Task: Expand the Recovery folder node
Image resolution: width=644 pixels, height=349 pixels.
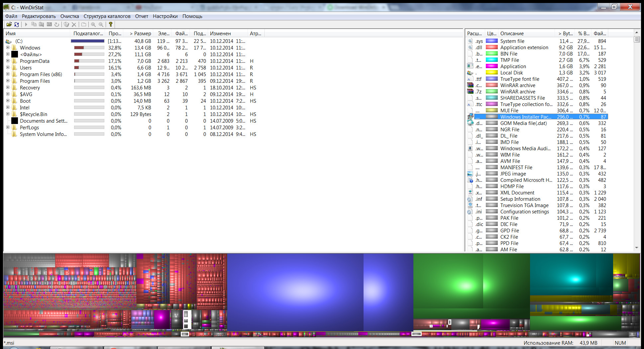Action: click(8, 87)
